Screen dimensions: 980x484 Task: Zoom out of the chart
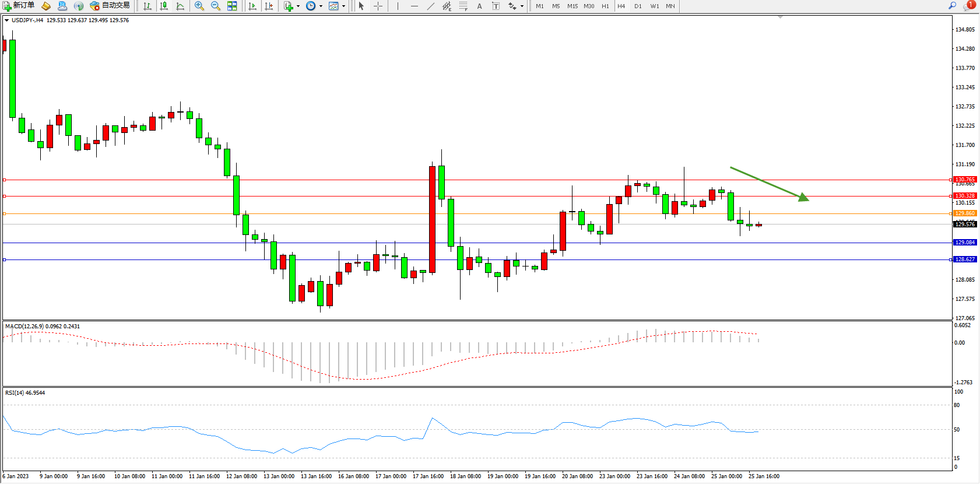216,6
